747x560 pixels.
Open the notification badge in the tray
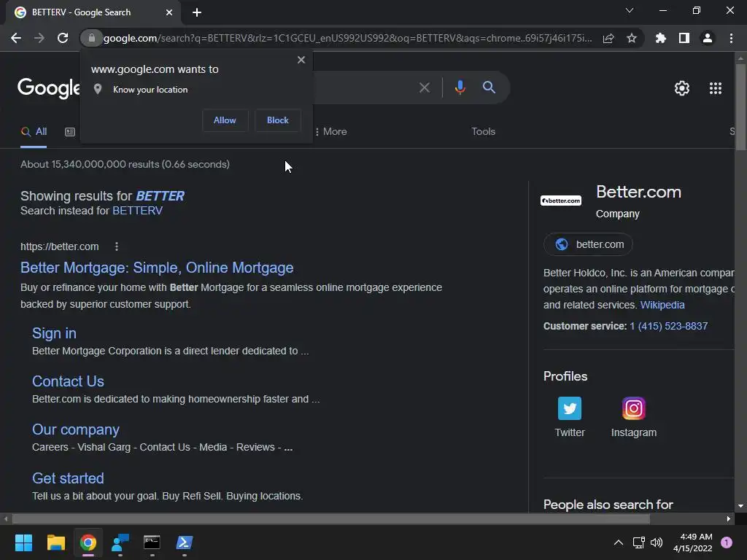coord(727,542)
